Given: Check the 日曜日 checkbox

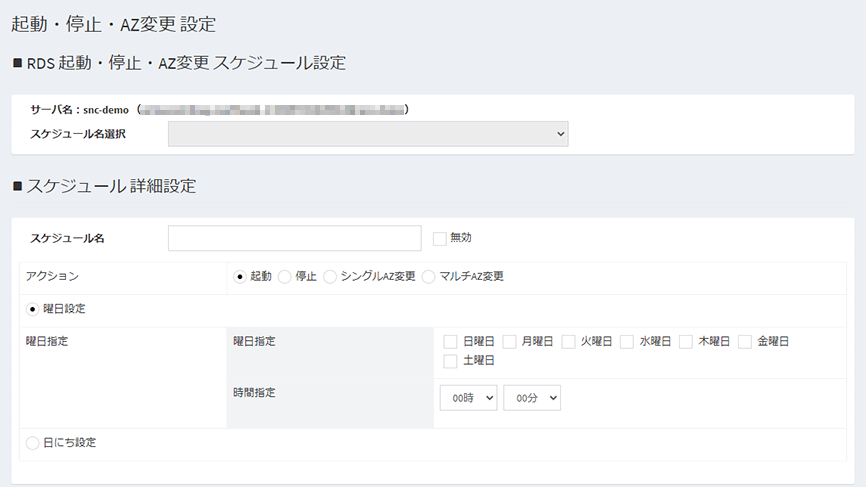Looking at the screenshot, I should point(450,342).
